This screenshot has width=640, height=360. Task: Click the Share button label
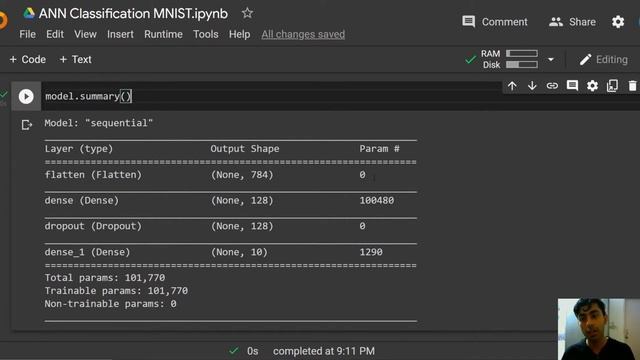click(582, 22)
